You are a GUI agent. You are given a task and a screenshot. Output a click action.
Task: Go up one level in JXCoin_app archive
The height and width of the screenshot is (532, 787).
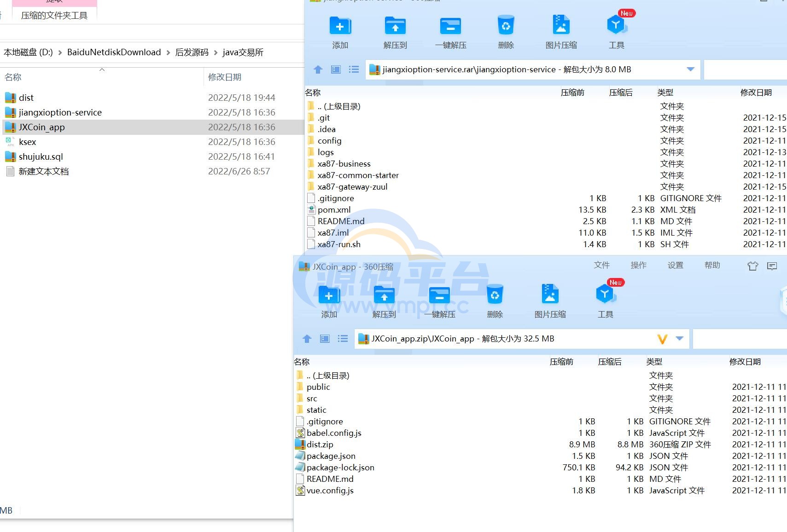[307, 339]
